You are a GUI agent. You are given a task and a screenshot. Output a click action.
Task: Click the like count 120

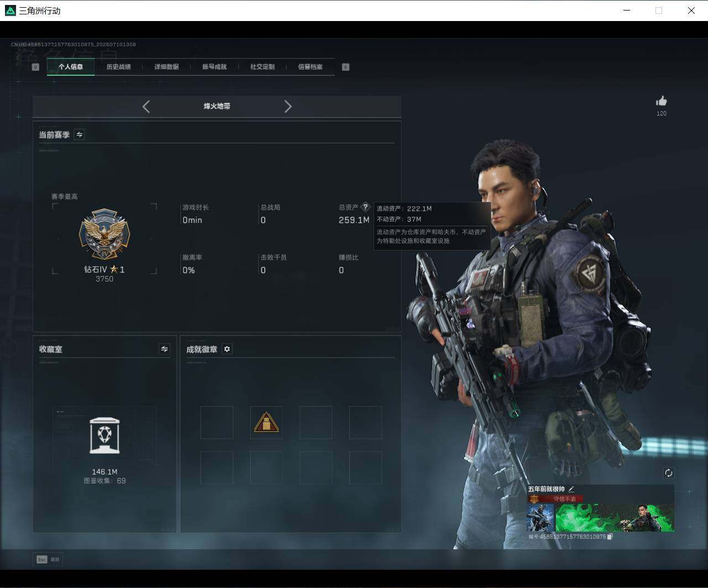(x=662, y=113)
